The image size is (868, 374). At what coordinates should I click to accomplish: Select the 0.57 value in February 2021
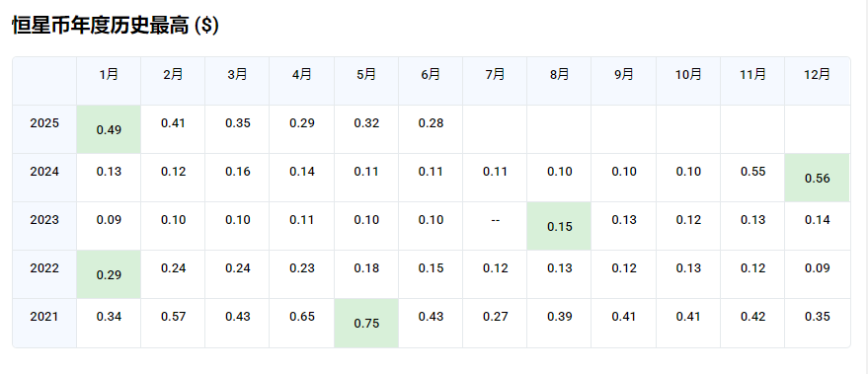click(173, 317)
